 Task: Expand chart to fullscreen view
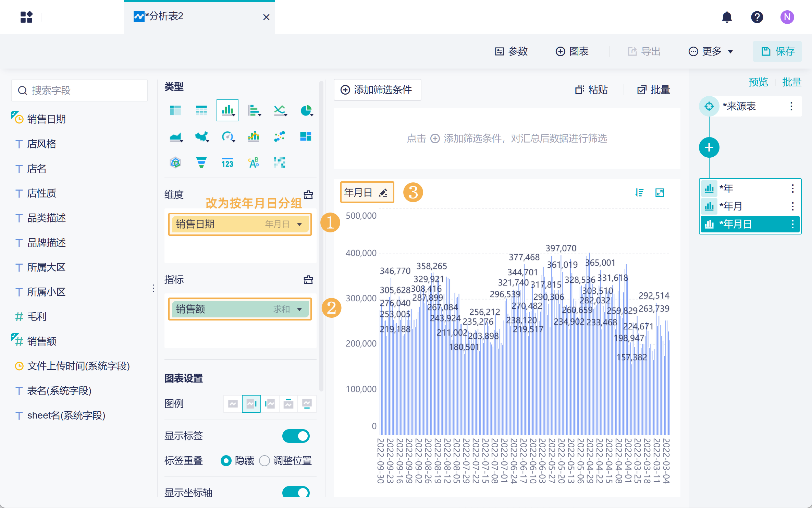(660, 193)
